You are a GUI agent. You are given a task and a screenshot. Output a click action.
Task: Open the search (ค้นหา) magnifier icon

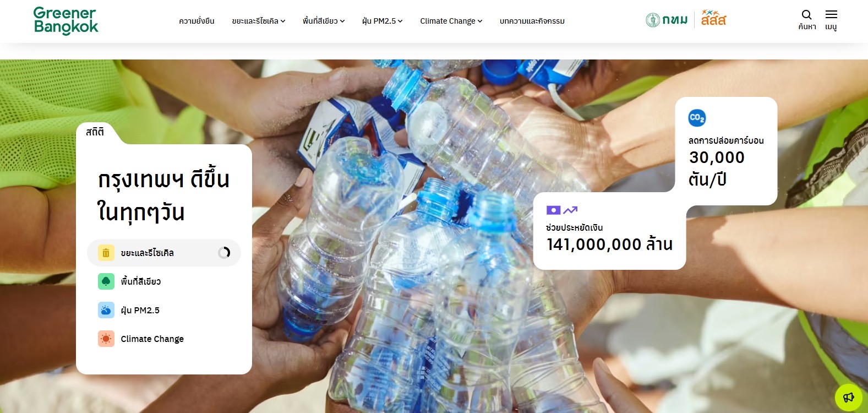(806, 15)
